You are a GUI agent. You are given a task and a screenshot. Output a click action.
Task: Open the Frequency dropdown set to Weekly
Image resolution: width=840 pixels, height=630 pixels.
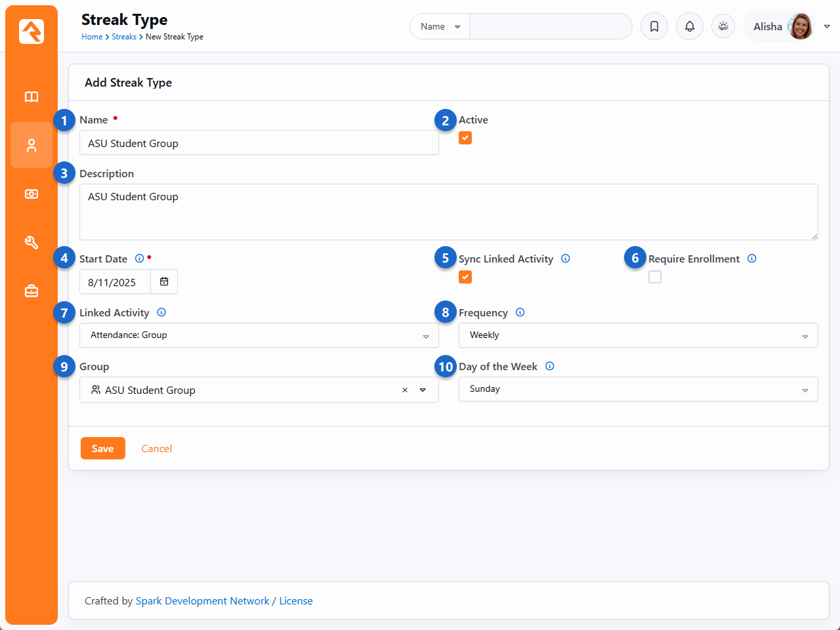pos(638,335)
